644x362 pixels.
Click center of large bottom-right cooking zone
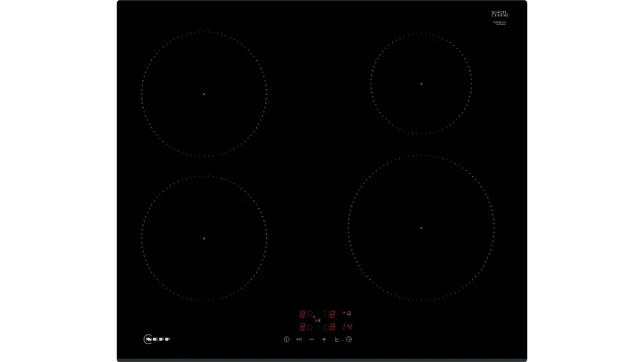pos(421,228)
